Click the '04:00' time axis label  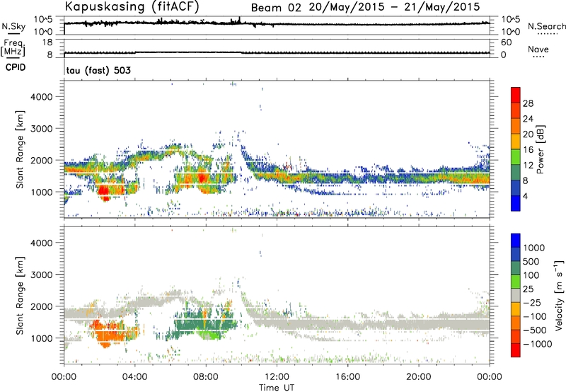coord(135,377)
